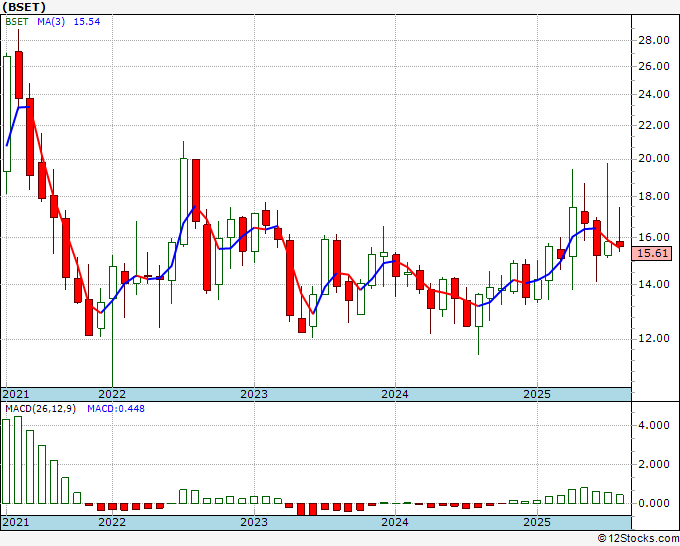Click the 14.00 price axis label
This screenshot has width=680, height=546.
(654, 284)
